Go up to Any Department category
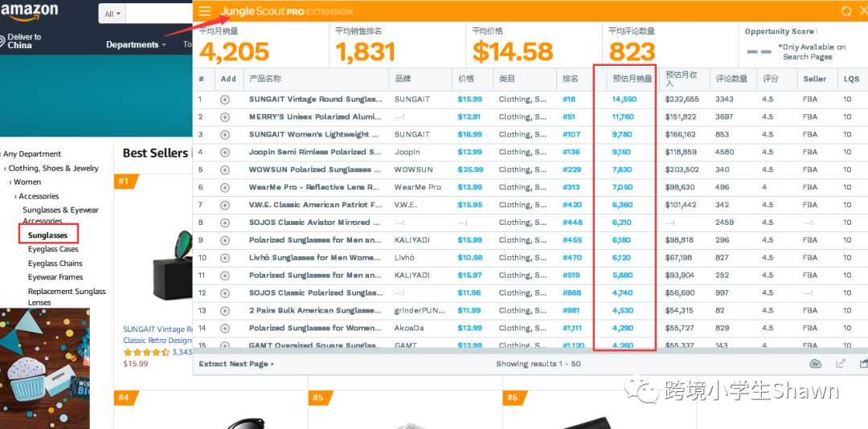868x429 pixels. (x=31, y=154)
